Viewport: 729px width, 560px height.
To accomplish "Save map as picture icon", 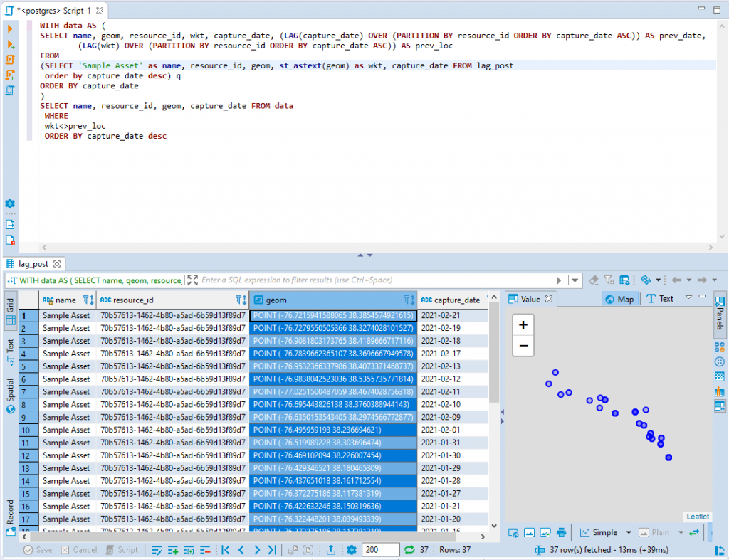I will click(x=545, y=532).
